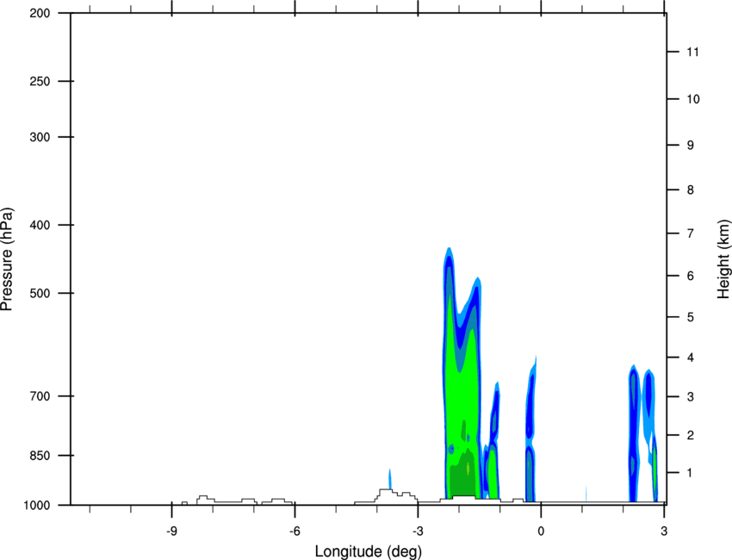732x560 pixels.
Task: Click the 11 km height label
Action: coord(693,52)
